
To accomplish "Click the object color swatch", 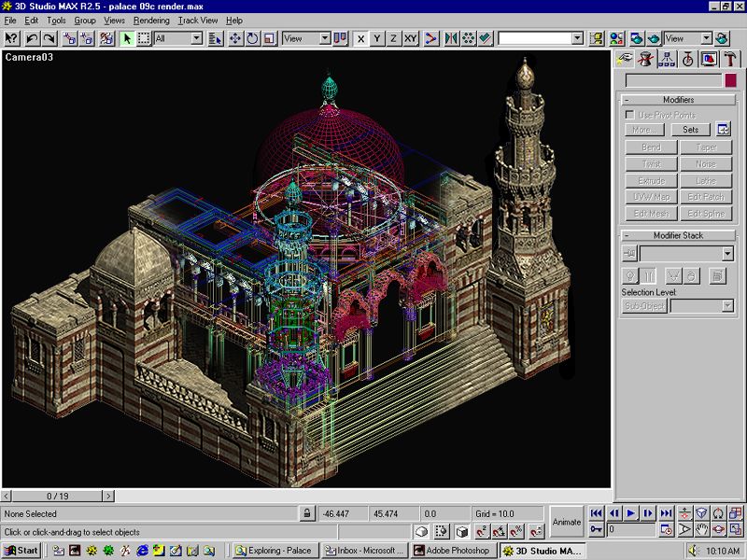I will pos(730,81).
